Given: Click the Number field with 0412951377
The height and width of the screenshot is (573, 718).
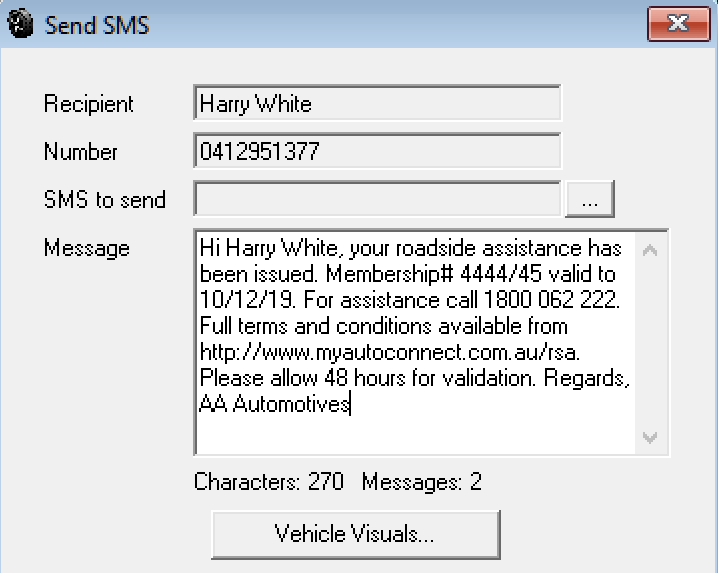Looking at the screenshot, I should point(377,151).
